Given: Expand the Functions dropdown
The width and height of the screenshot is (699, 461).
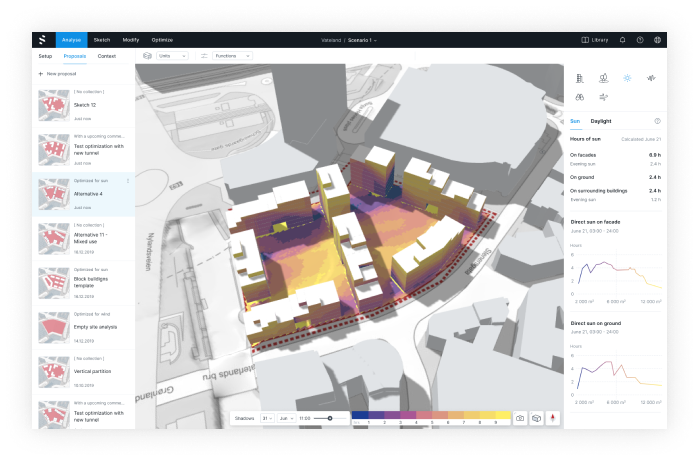Looking at the screenshot, I should point(232,56).
